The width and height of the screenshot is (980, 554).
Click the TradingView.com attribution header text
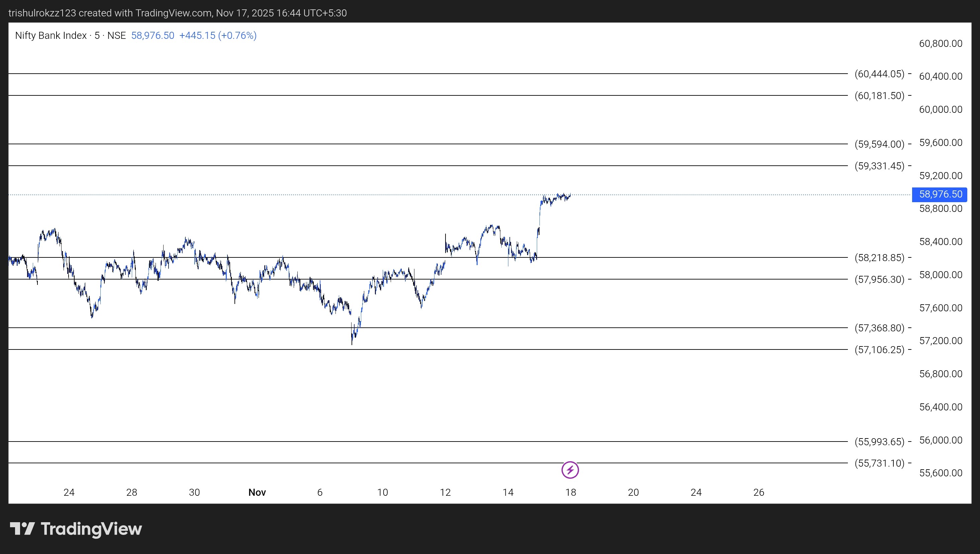point(177,13)
